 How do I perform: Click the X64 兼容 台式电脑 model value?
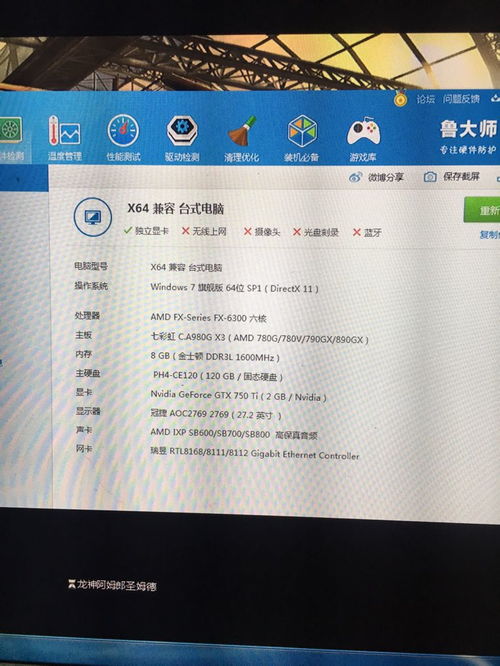pyautogui.click(x=186, y=268)
